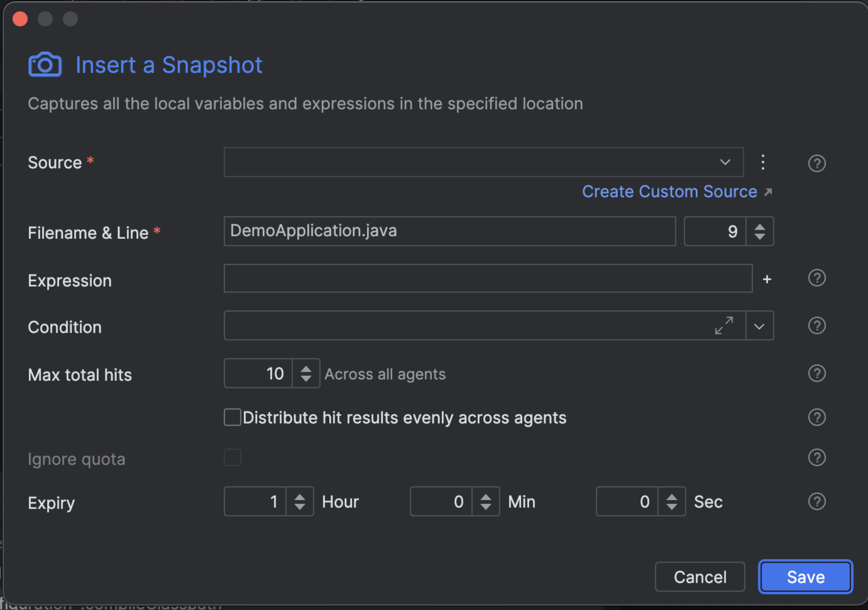Image resolution: width=868 pixels, height=610 pixels.
Task: Open the Condition history dropdown arrow
Action: pyautogui.click(x=759, y=326)
